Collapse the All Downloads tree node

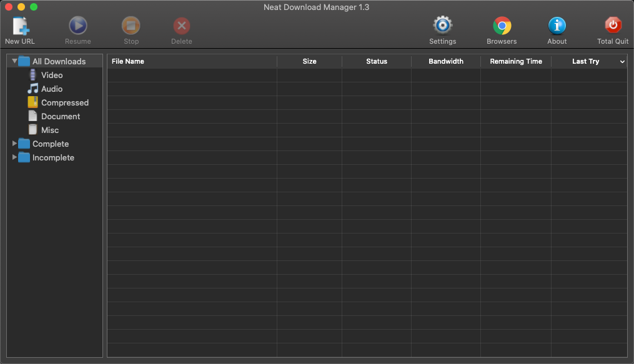click(14, 61)
